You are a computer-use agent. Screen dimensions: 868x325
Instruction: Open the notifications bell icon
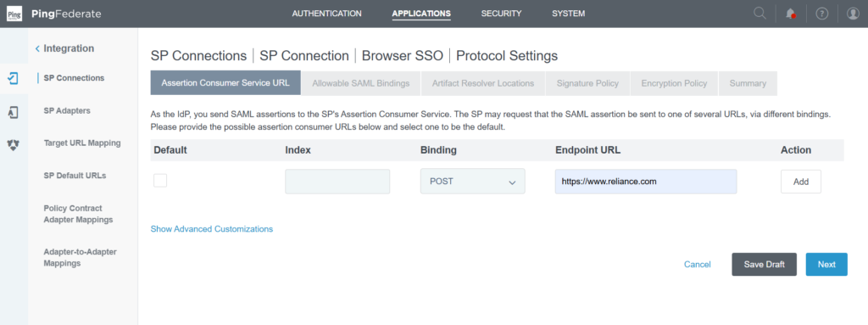point(791,14)
